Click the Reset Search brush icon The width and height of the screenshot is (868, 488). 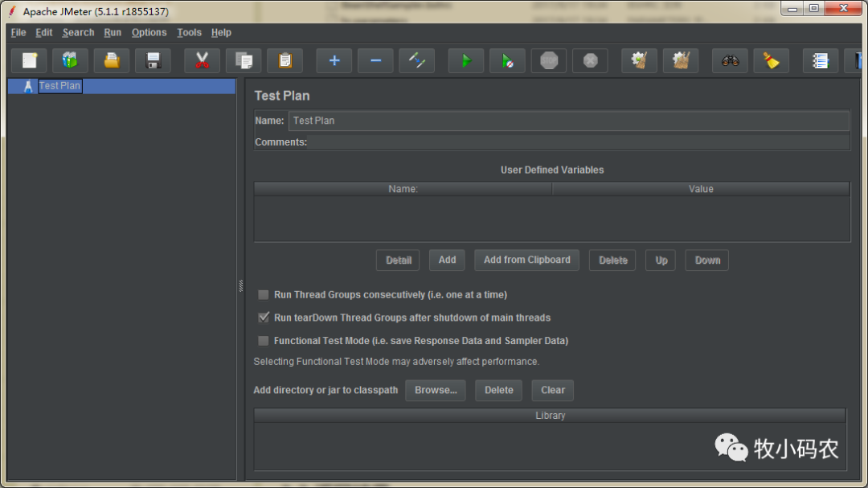[x=771, y=60]
